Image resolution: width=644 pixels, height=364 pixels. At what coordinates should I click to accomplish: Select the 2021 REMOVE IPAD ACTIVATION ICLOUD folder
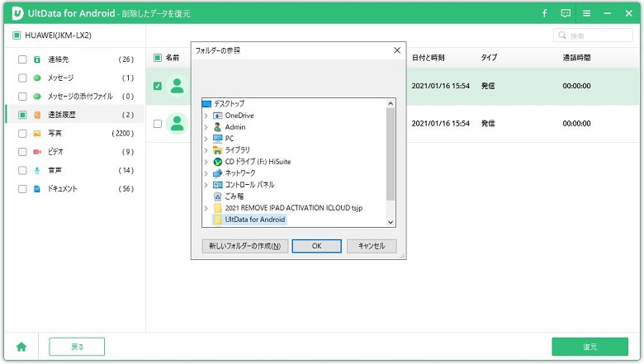[288, 208]
